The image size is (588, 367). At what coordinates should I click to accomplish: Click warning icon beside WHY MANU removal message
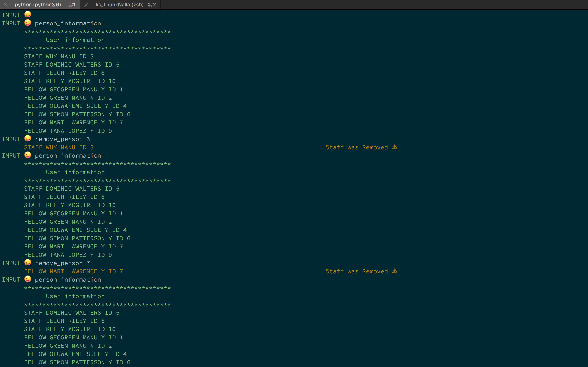(x=395, y=147)
